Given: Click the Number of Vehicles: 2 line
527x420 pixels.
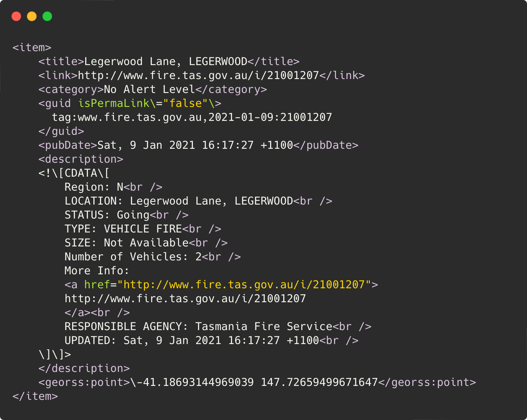Looking at the screenshot, I should (133, 257).
